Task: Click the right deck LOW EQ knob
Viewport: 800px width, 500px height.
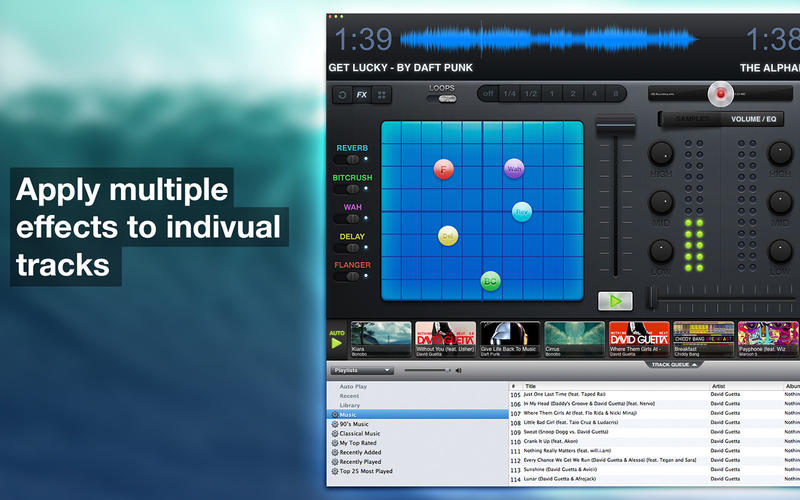Action: [x=780, y=251]
